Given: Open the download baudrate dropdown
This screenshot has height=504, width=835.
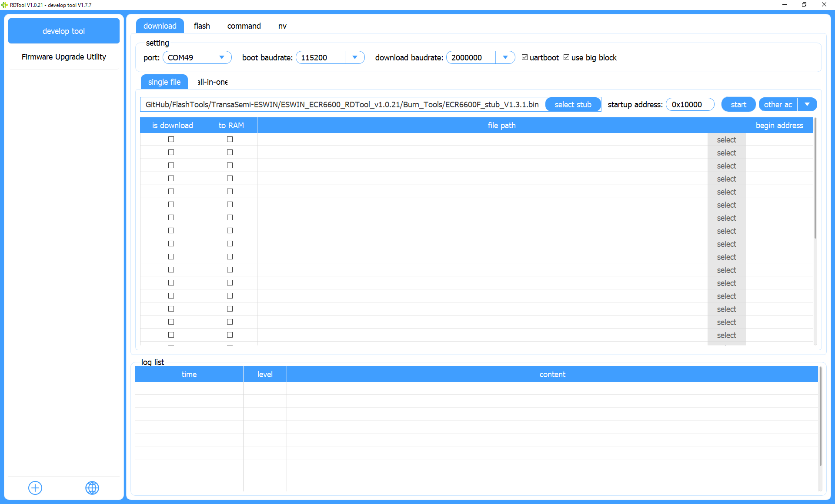Looking at the screenshot, I should pos(481,57).
